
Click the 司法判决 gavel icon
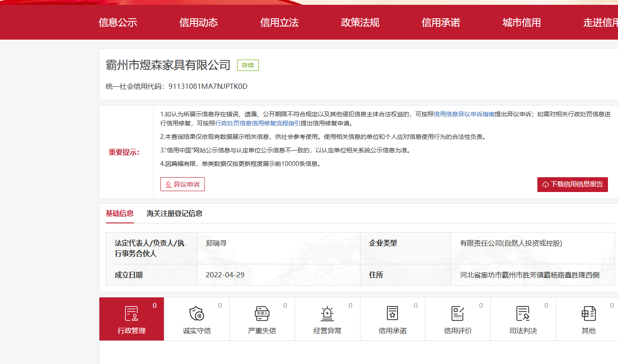click(x=523, y=313)
